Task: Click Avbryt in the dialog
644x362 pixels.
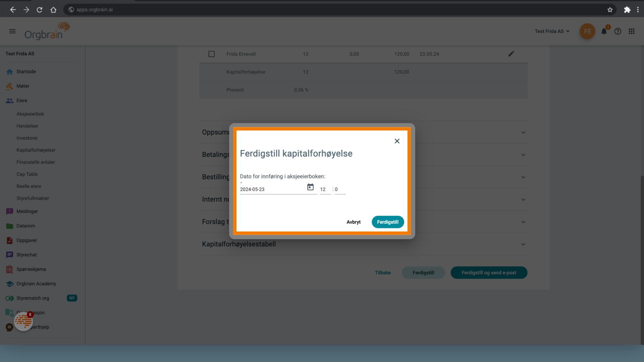Action: coord(354,222)
